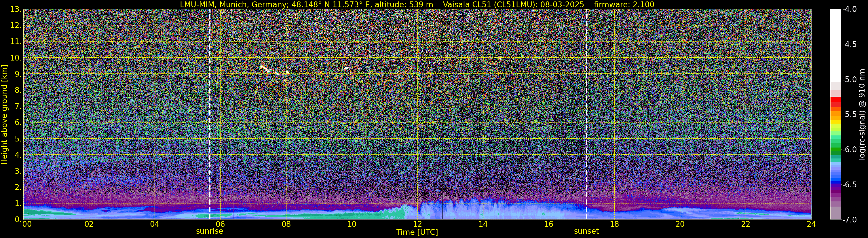Click the '-6.5' colorbar tick label

[849, 185]
